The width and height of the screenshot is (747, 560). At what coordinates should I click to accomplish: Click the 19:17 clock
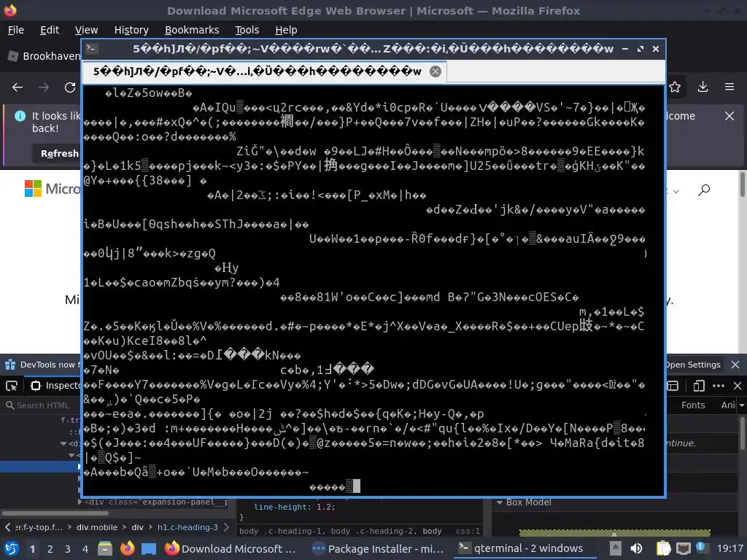[x=729, y=548]
